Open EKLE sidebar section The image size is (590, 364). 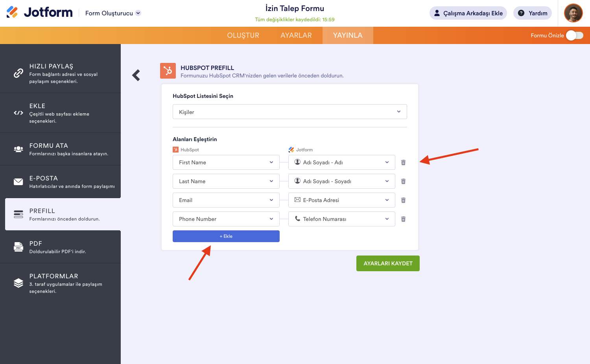pyautogui.click(x=60, y=113)
